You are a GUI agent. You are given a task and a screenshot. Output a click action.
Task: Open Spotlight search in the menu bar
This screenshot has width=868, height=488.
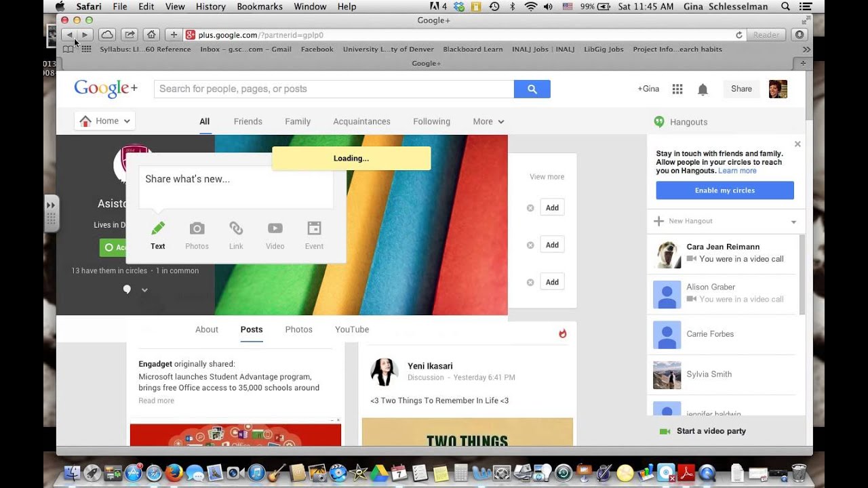click(x=786, y=7)
